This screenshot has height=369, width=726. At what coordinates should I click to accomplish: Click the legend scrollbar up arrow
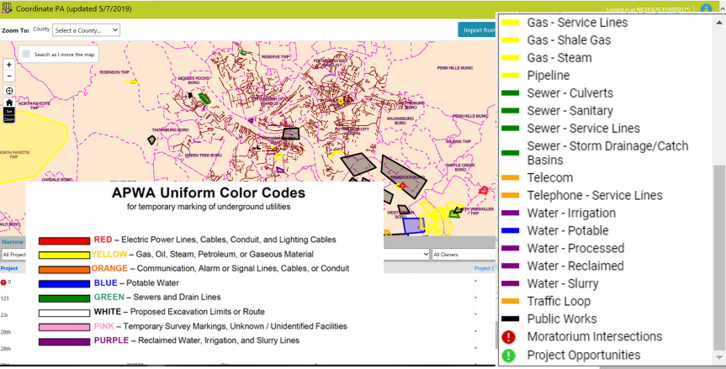[x=719, y=22]
